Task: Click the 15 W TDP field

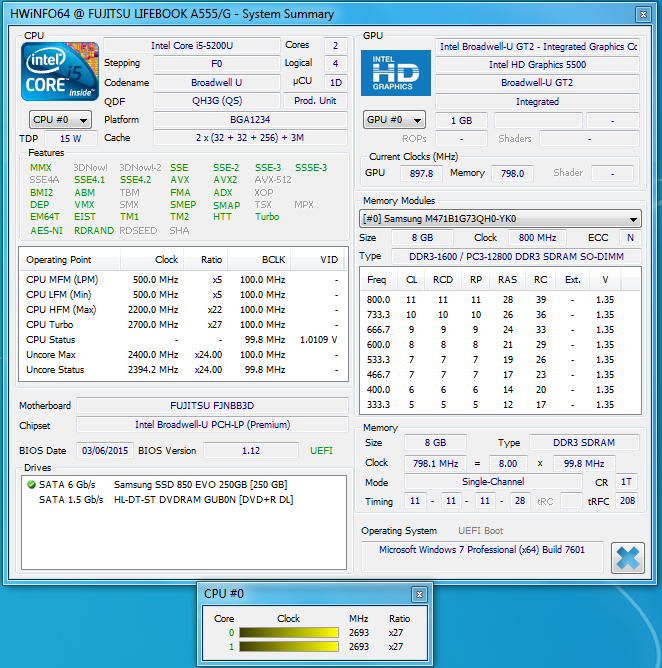Action: click(70, 139)
